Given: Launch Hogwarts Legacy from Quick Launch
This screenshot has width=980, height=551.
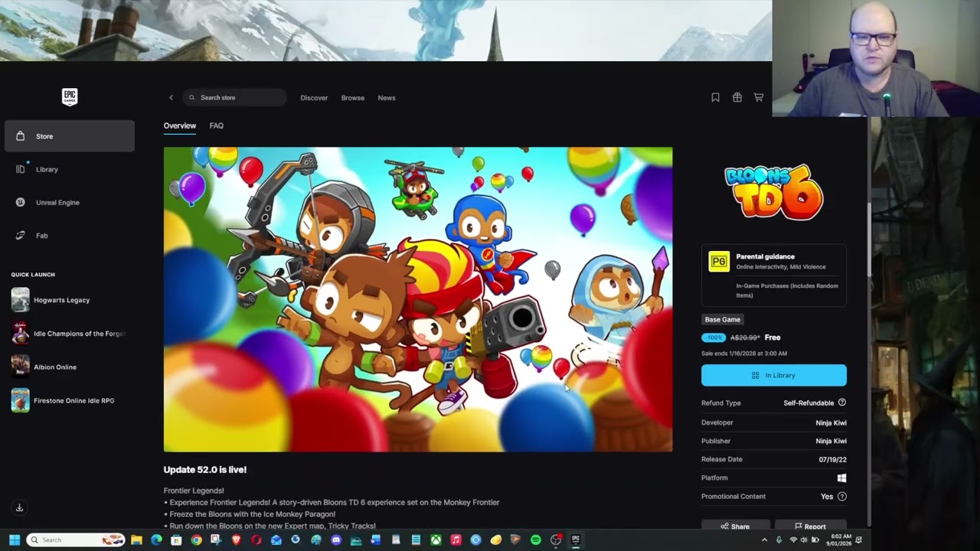Looking at the screenshot, I should (x=69, y=300).
